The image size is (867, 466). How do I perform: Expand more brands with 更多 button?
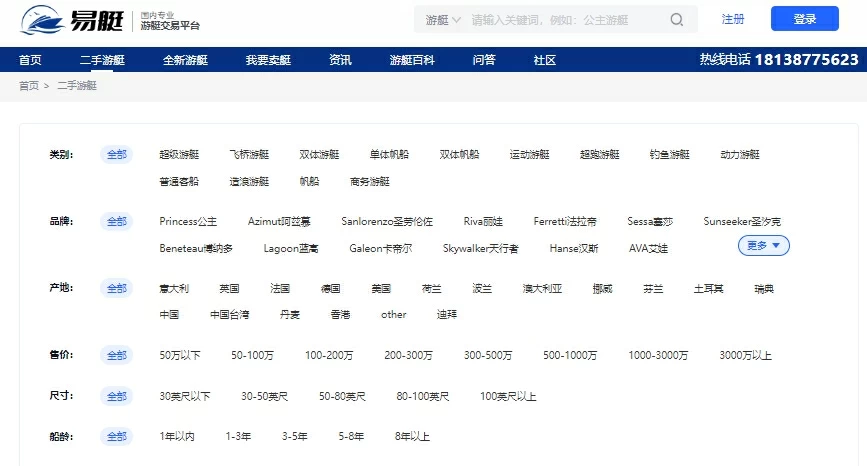764,245
